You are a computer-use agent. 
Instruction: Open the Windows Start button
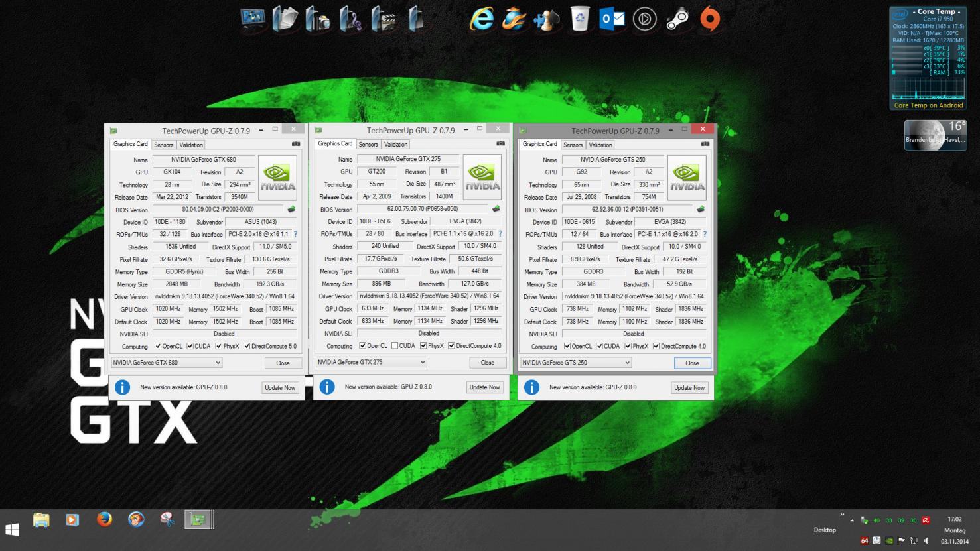pyautogui.click(x=12, y=530)
